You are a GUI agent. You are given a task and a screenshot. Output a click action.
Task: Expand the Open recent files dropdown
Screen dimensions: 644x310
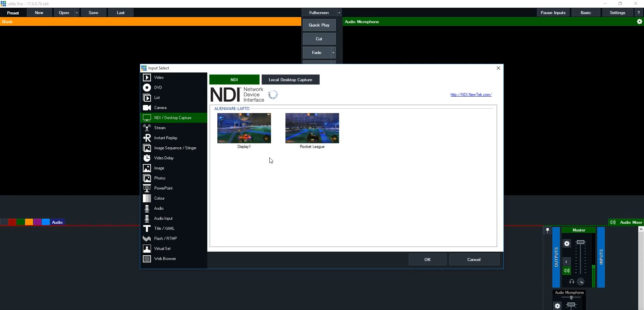point(76,12)
